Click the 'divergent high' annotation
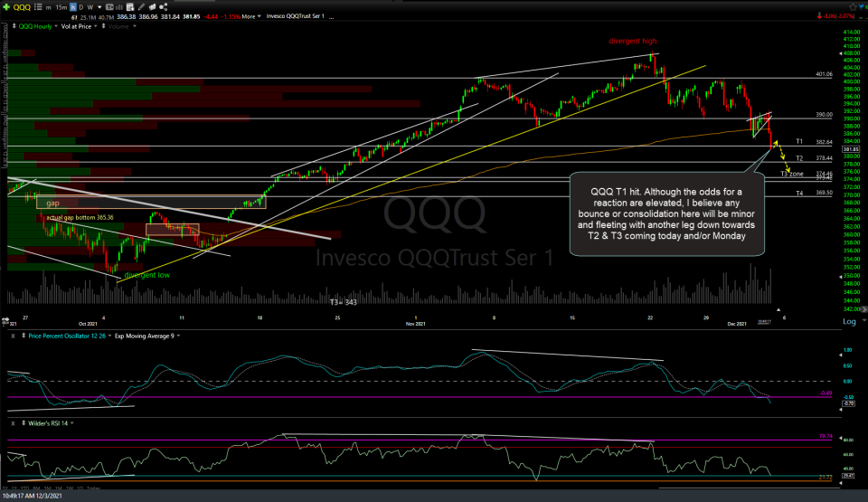This screenshot has height=502, width=868. click(x=633, y=41)
